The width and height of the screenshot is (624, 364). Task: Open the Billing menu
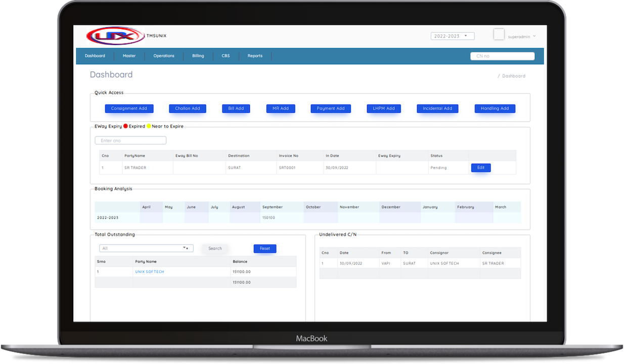pos(198,56)
